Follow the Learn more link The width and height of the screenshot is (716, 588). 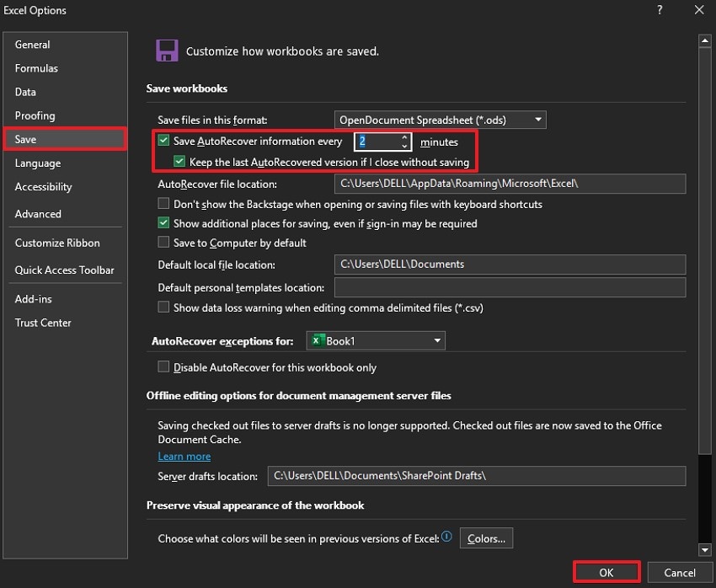pos(184,456)
